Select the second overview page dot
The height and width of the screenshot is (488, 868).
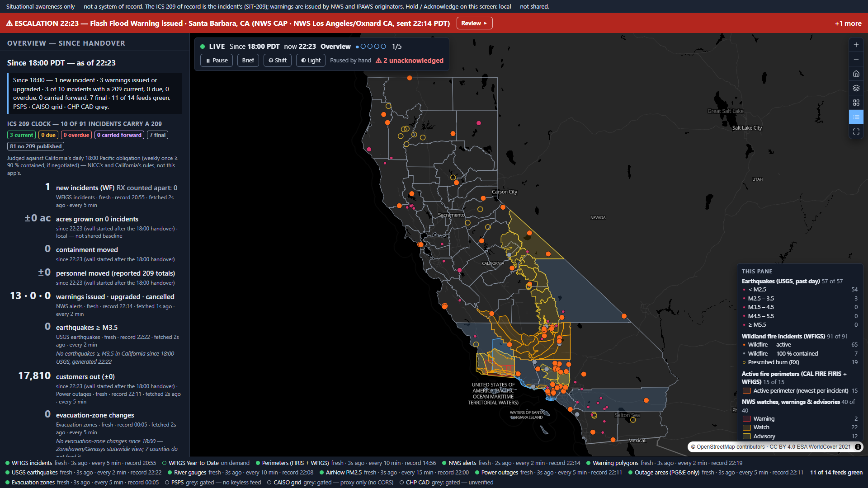click(x=363, y=47)
